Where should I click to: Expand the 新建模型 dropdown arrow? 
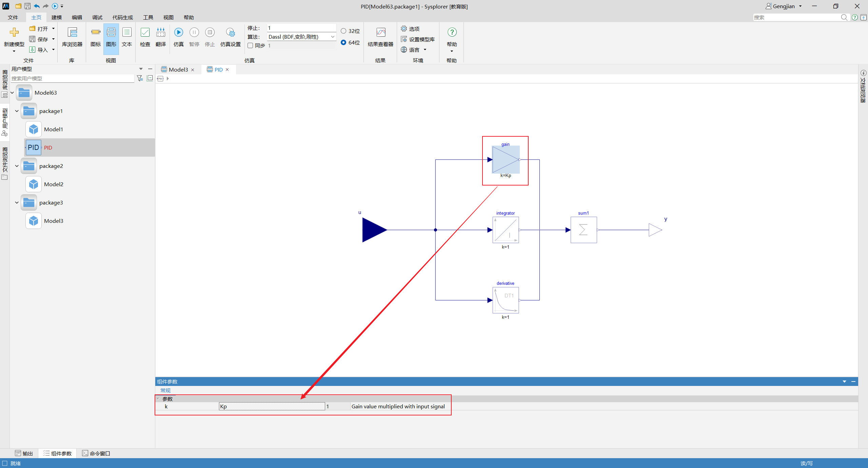(14, 51)
